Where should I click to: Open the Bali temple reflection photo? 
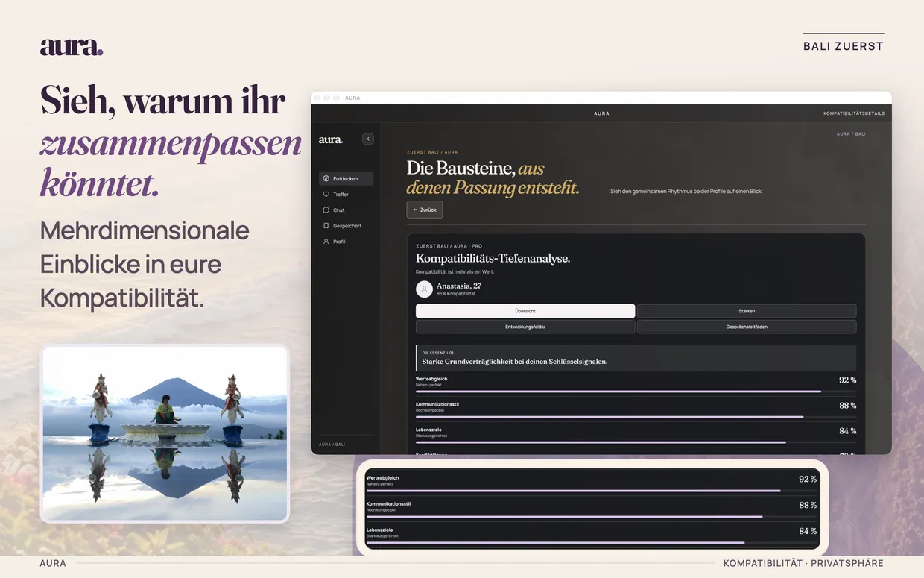click(x=165, y=433)
